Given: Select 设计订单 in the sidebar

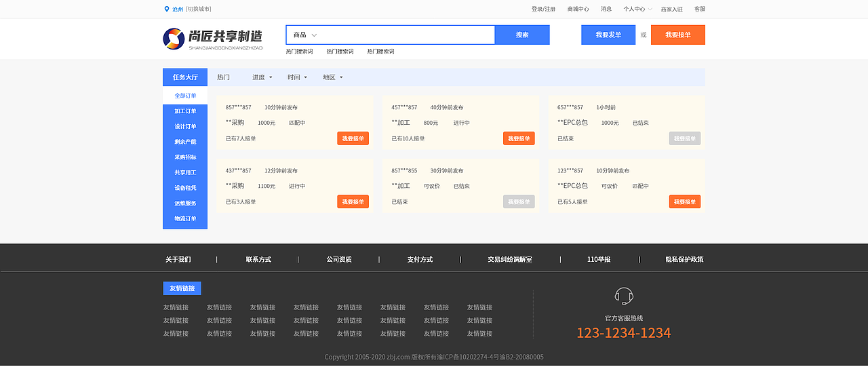Looking at the screenshot, I should [x=185, y=127].
